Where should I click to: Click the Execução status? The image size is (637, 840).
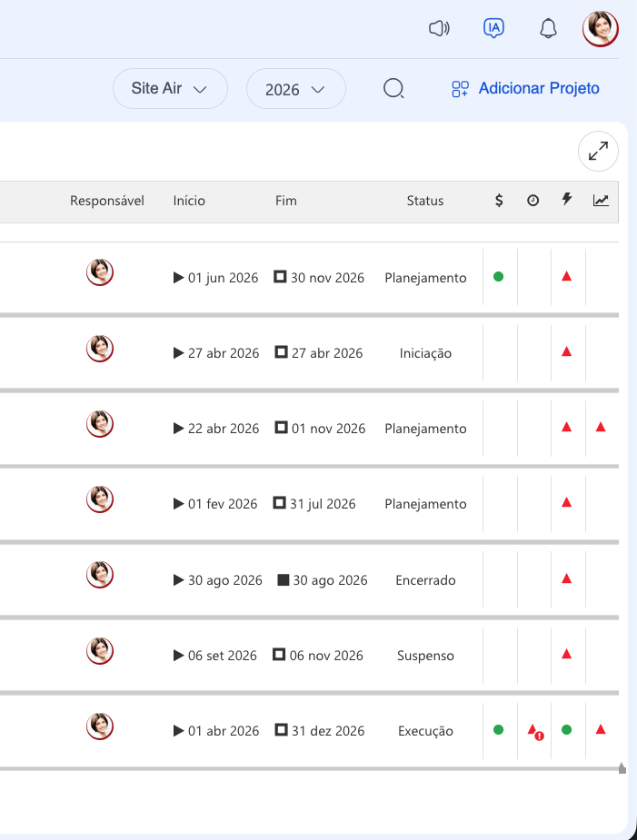(426, 731)
